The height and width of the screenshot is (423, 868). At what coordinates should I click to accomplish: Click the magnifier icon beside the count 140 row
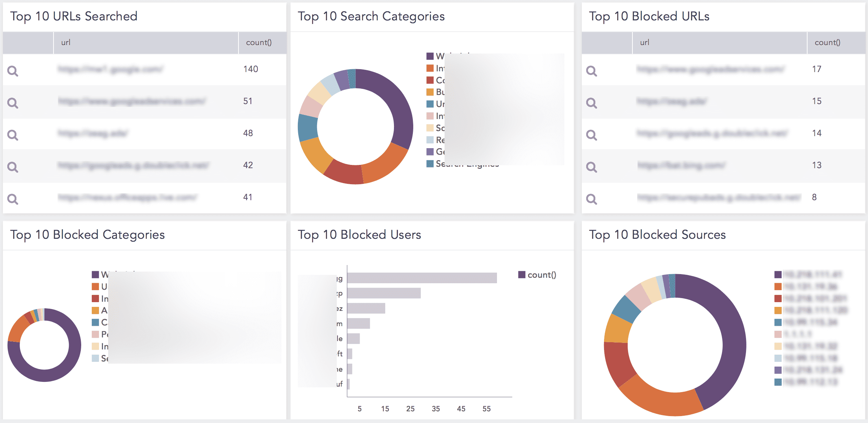(x=13, y=70)
